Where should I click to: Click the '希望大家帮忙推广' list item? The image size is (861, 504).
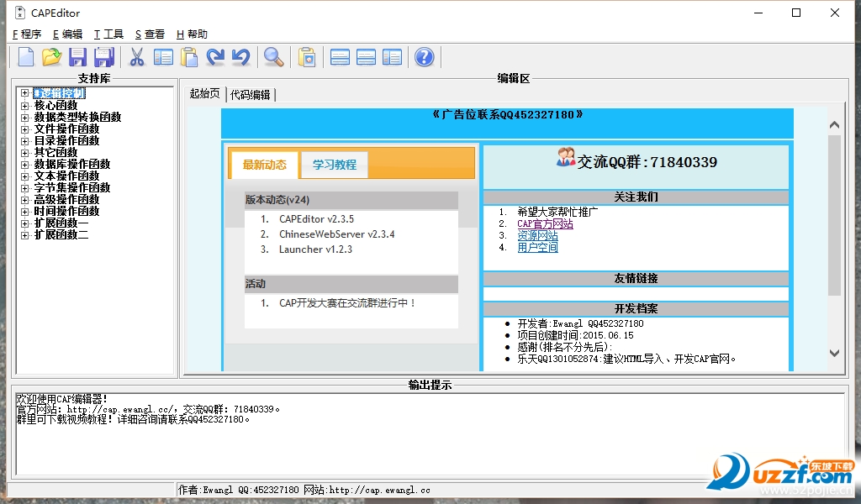[557, 212]
